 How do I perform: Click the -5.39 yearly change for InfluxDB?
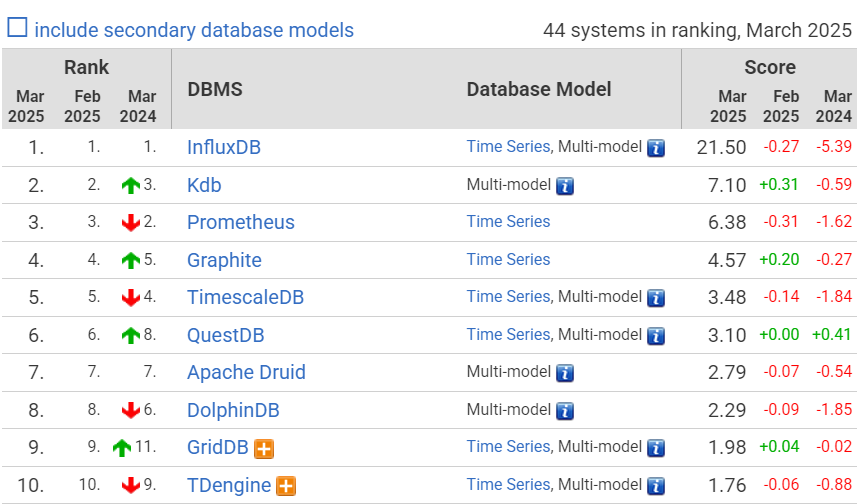tap(833, 146)
